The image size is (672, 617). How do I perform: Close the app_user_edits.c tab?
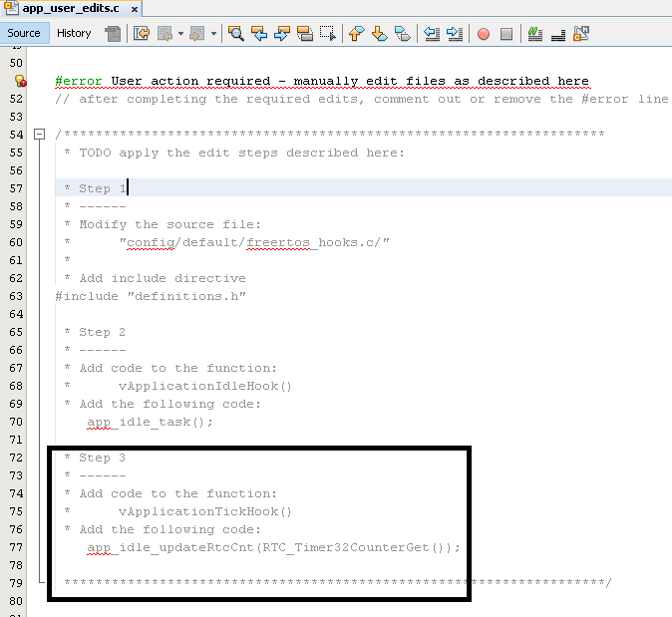coord(134,9)
